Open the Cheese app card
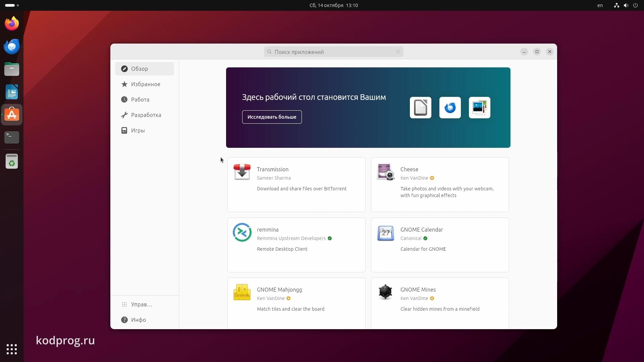 click(440, 185)
